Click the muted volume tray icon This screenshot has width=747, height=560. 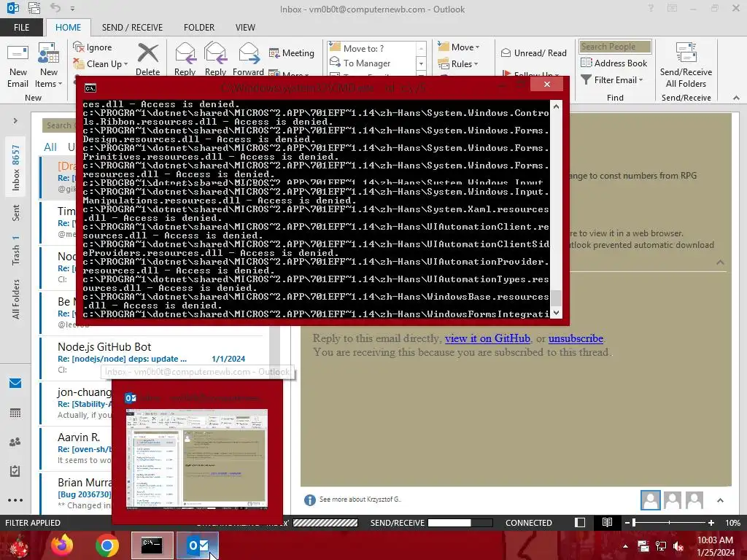tap(678, 546)
